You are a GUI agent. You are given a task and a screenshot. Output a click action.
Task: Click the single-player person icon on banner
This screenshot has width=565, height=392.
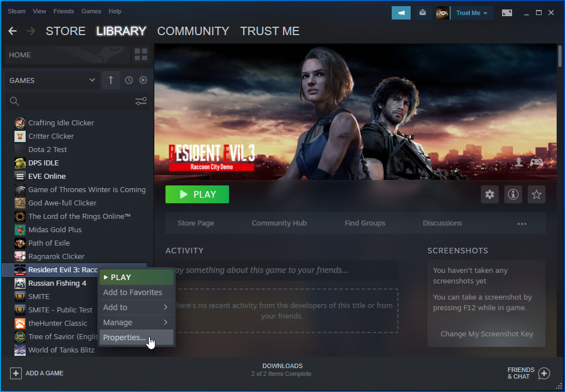519,163
